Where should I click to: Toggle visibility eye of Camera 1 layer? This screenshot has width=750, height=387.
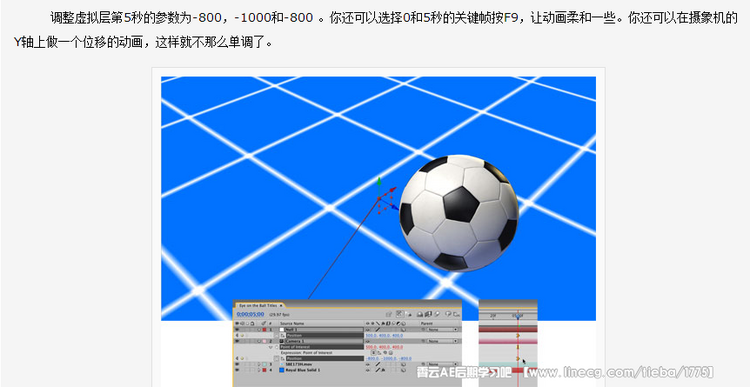coord(237,341)
